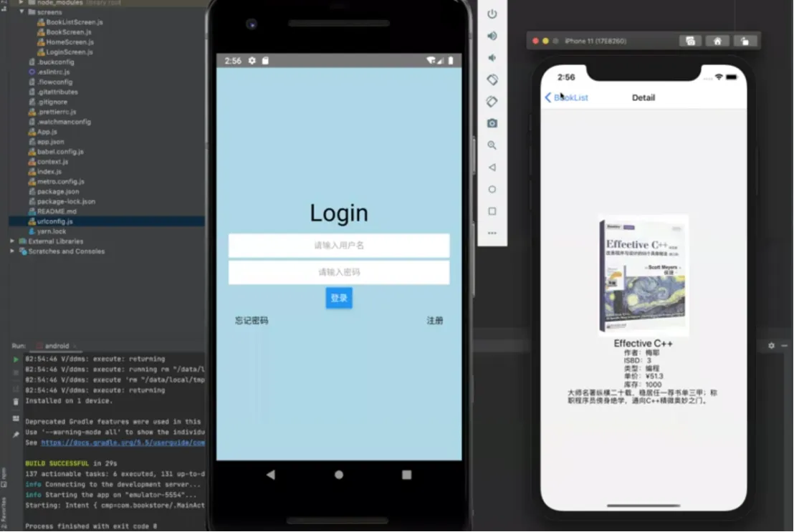Image resolution: width=794 pixels, height=532 pixels.
Task: Click the emulator toolbar overview square icon
Action: coord(492,211)
